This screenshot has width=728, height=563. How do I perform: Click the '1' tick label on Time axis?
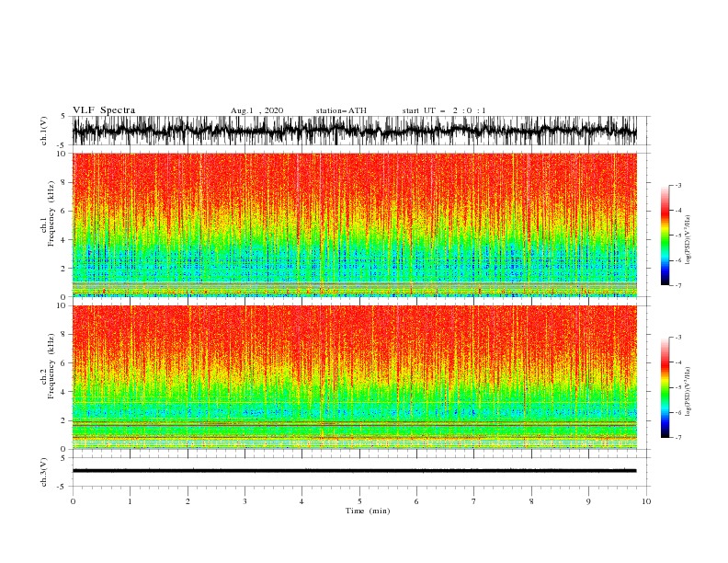click(130, 501)
